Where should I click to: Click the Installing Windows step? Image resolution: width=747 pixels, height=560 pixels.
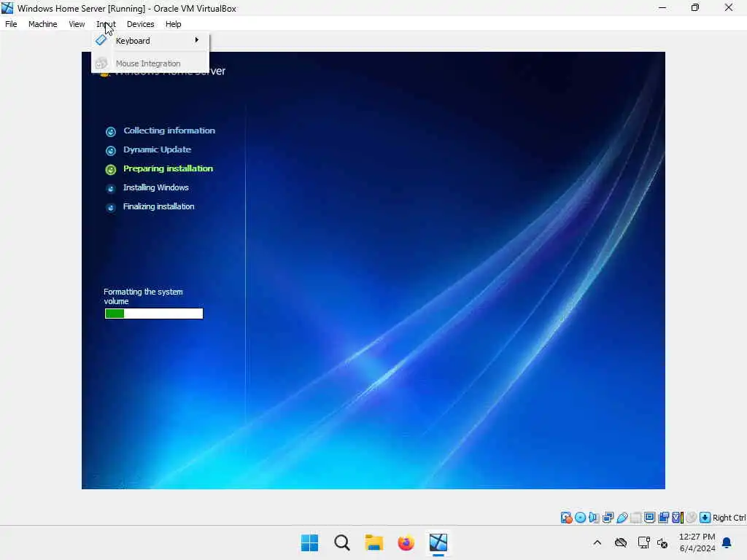coord(156,187)
